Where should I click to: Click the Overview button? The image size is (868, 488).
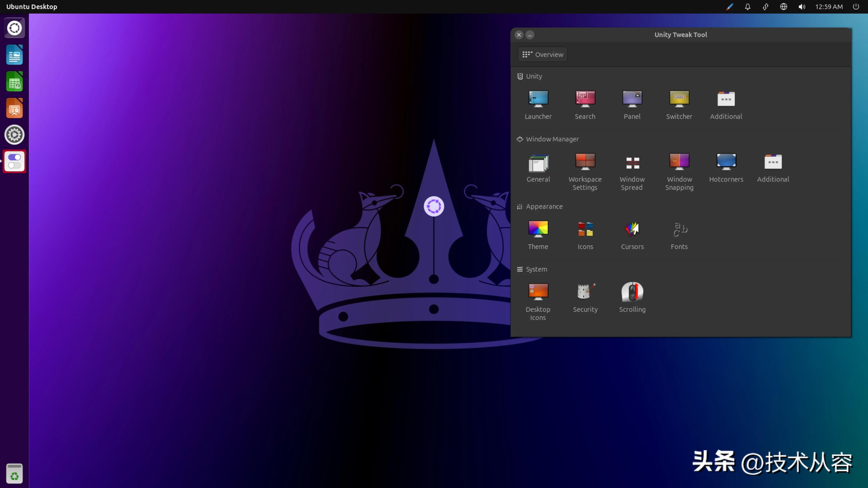click(x=542, y=54)
